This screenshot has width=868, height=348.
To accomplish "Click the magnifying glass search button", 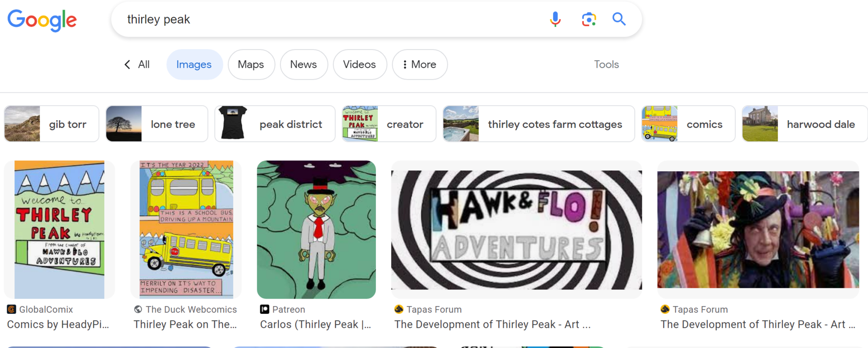I will tap(619, 19).
